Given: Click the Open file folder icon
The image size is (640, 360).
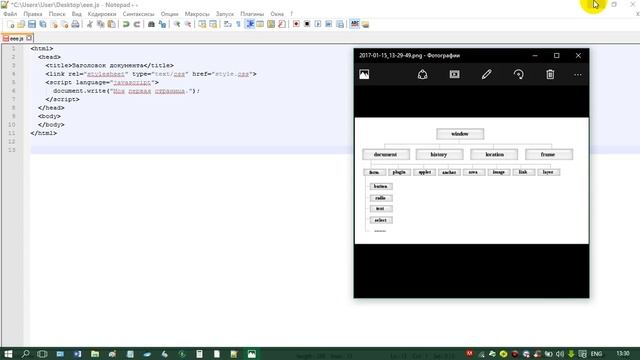Looking at the screenshot, I should 21,24.
